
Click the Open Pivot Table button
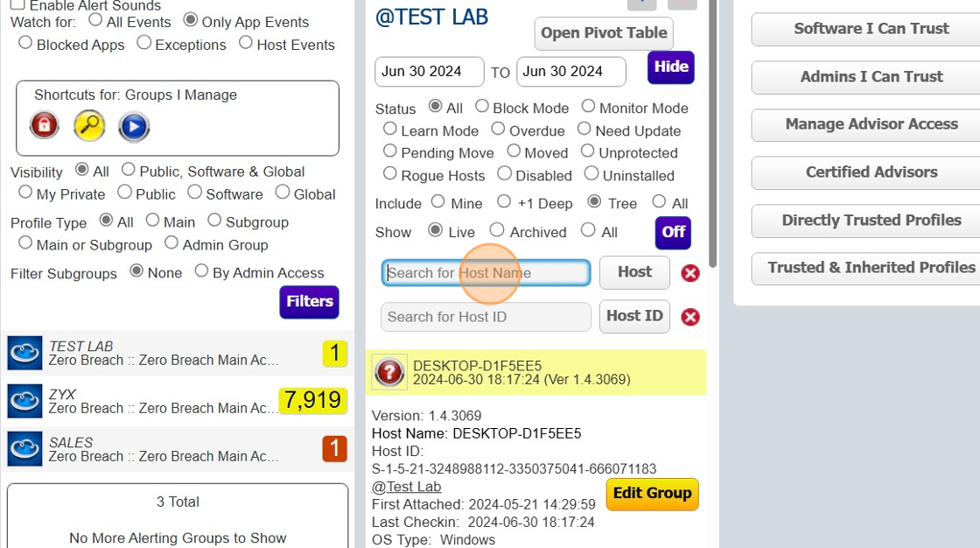603,33
